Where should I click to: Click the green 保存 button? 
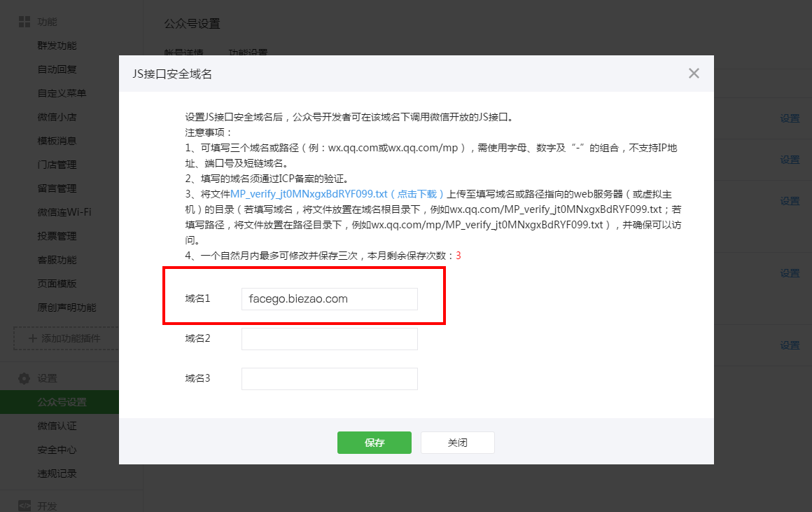374,443
